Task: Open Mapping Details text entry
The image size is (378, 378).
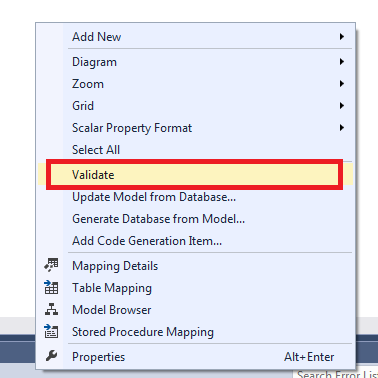Action: click(x=115, y=266)
